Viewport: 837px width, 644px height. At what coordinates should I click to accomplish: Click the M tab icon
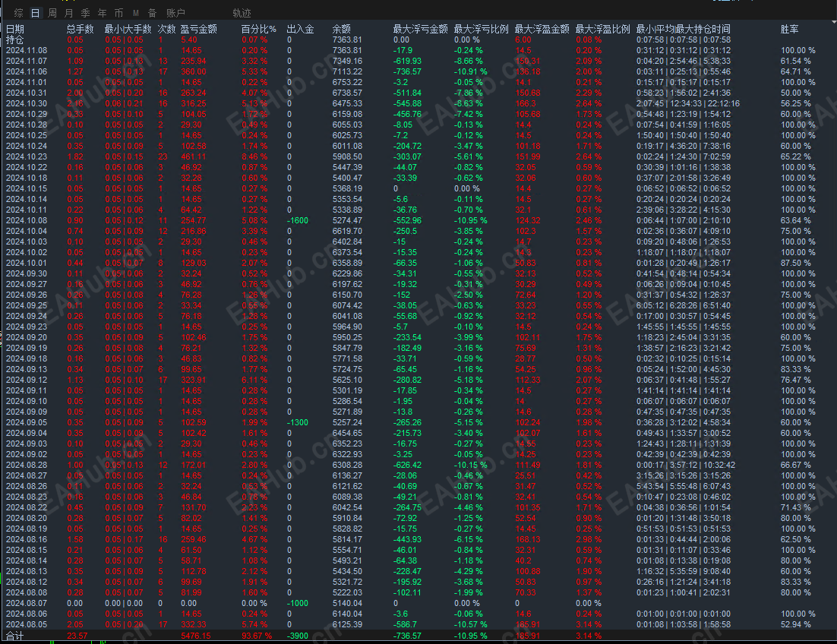[136, 13]
